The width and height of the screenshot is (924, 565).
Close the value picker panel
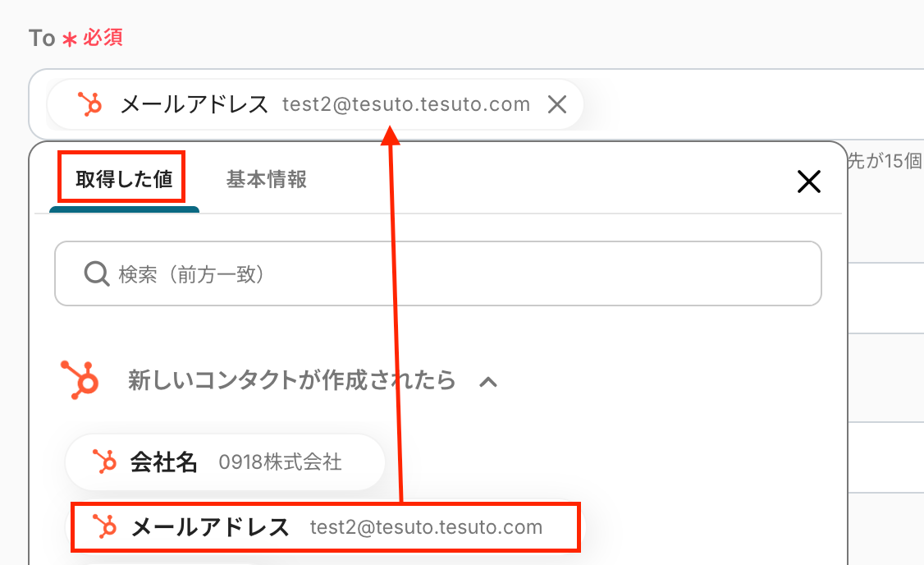click(808, 181)
